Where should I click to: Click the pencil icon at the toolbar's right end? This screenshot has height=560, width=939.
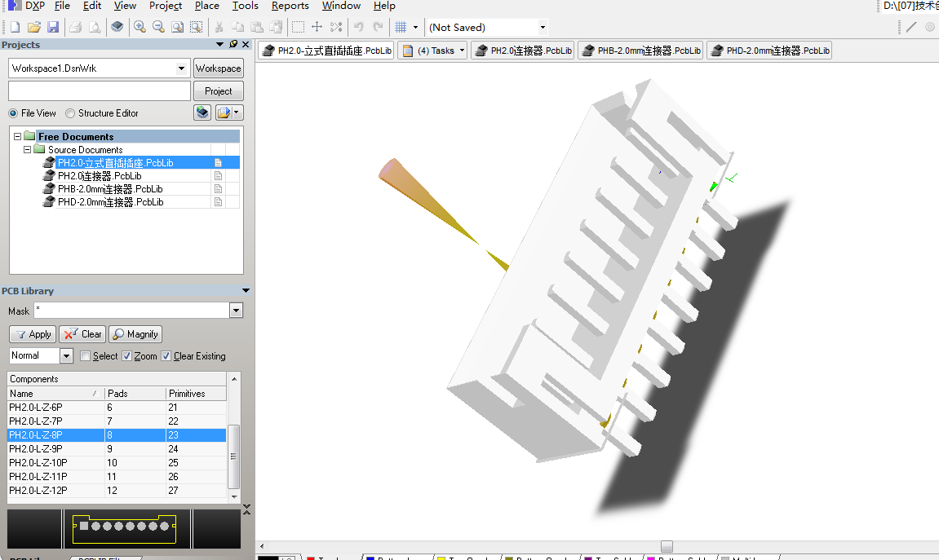(910, 27)
